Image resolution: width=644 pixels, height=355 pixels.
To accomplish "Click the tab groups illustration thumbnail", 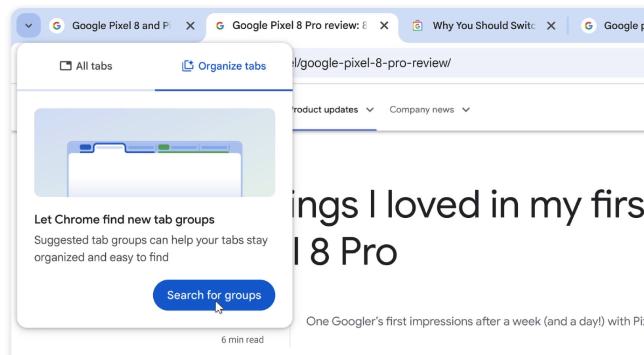I will click(154, 152).
